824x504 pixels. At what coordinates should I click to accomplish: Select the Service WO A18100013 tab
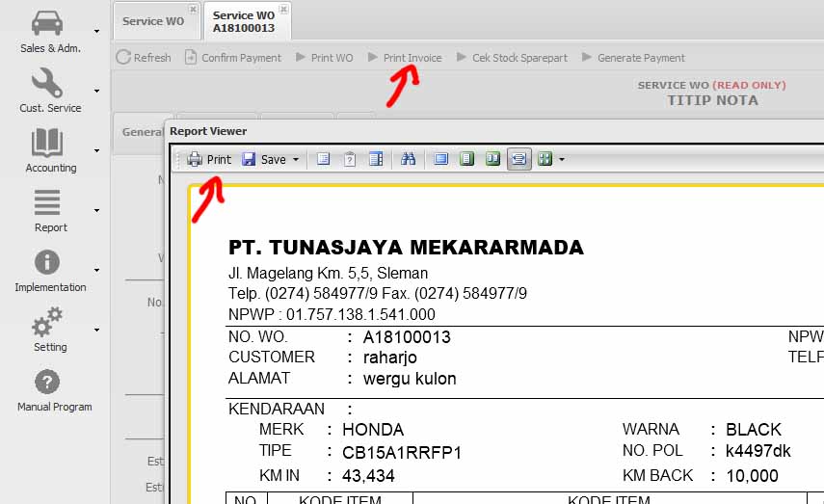(243, 21)
